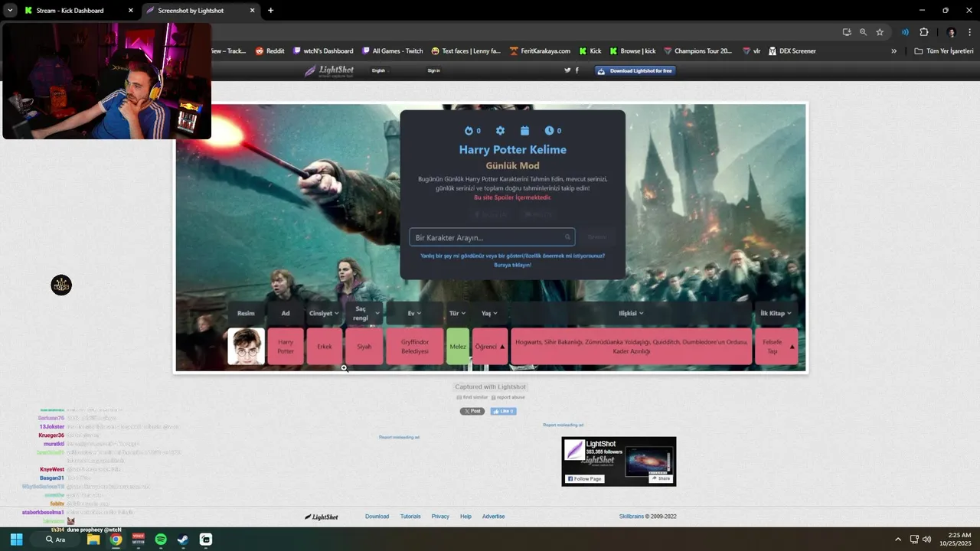This screenshot has width=980, height=551.
Task: Click Download Lightshot for free button
Action: click(635, 70)
